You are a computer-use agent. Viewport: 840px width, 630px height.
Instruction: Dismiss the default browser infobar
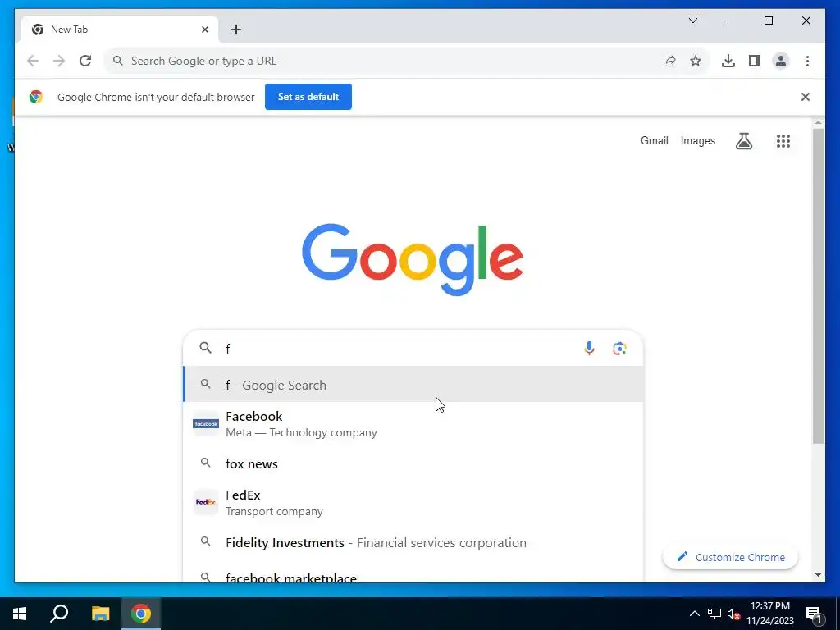806,97
